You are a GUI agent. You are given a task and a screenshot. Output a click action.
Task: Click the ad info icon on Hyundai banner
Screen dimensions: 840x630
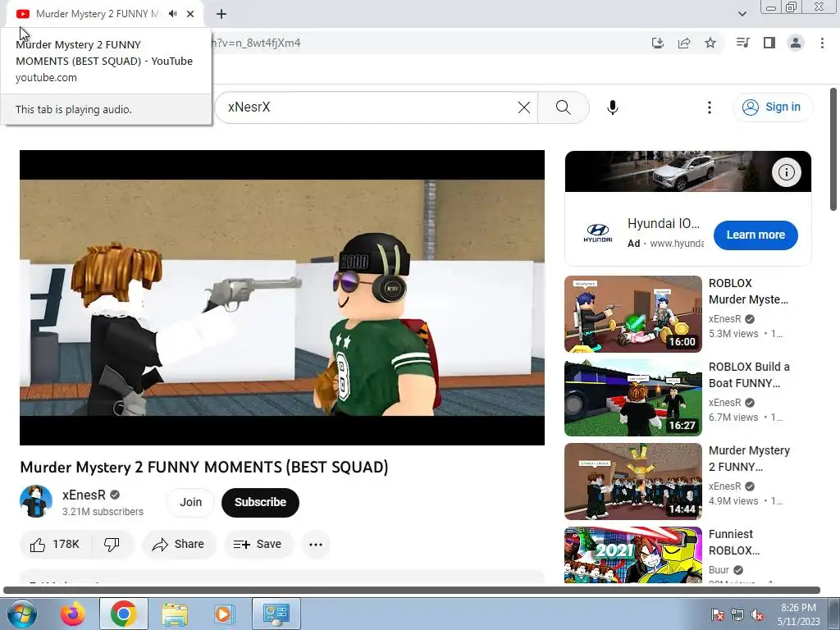tap(786, 172)
